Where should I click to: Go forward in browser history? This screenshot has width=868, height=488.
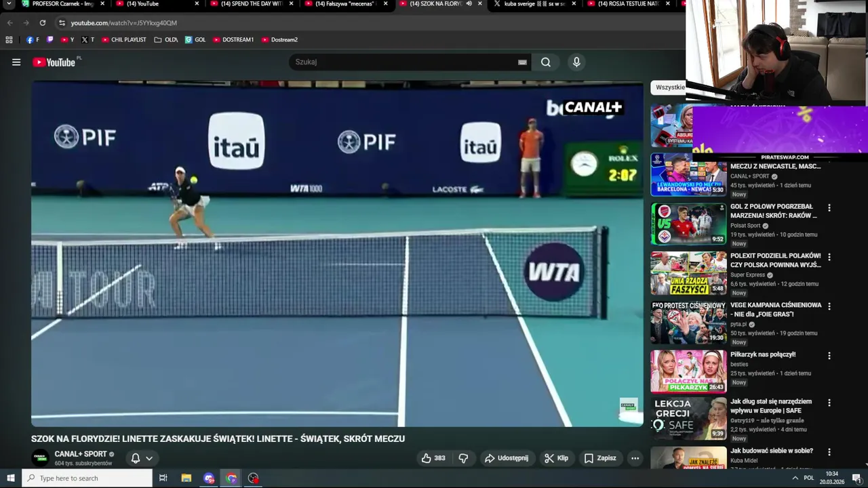pos(26,22)
